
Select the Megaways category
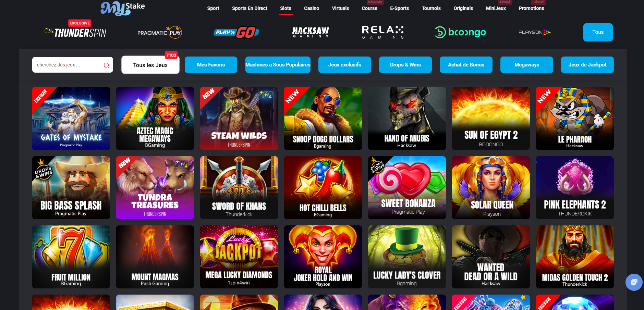[x=526, y=65]
